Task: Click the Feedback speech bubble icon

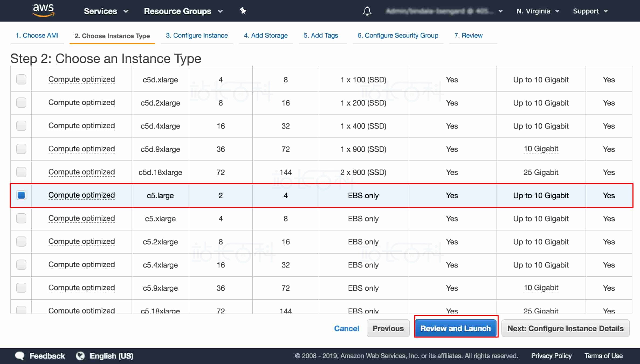Action: click(x=20, y=356)
